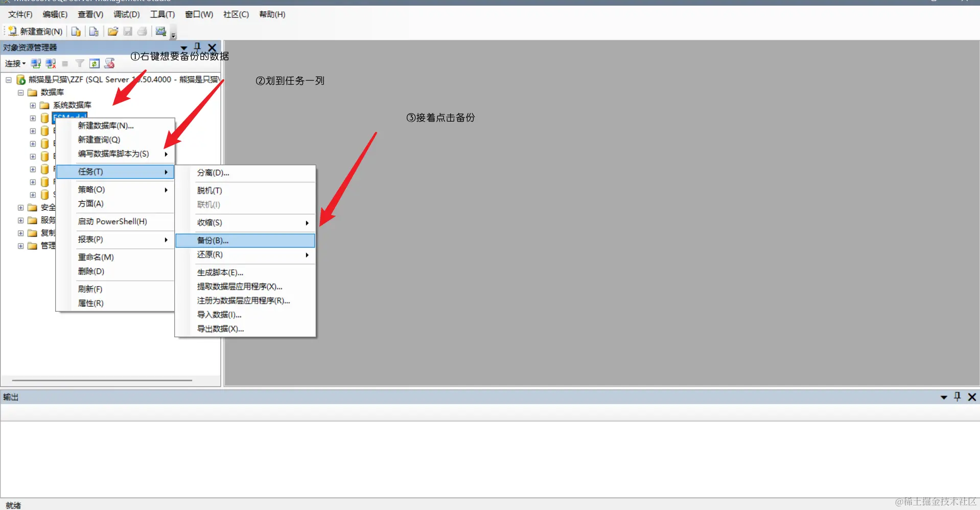Viewport: 980px width, 510px height.
Task: Choose 新建数据库(N)... in context menu
Action: [115, 125]
